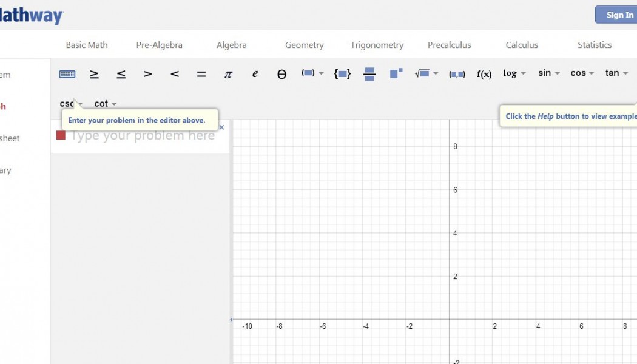Open the cot function dropdown
This screenshot has height=364, width=637.
tap(106, 104)
